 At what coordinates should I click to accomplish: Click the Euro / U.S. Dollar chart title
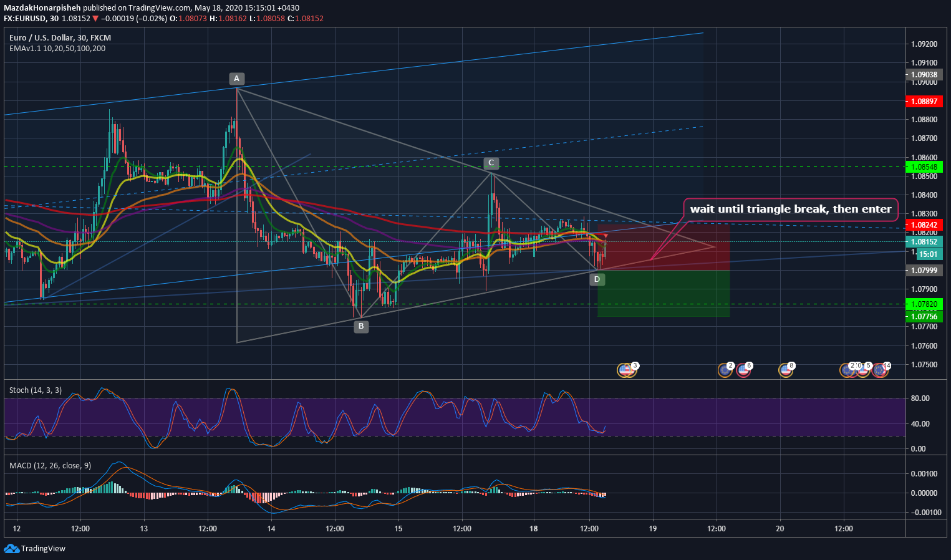pos(60,38)
